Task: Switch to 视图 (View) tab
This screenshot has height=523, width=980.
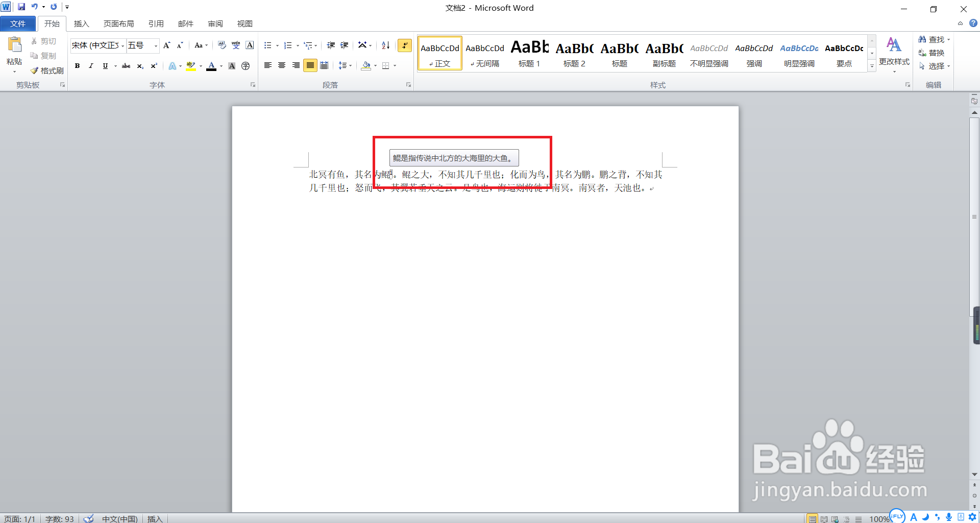Action: (x=244, y=23)
